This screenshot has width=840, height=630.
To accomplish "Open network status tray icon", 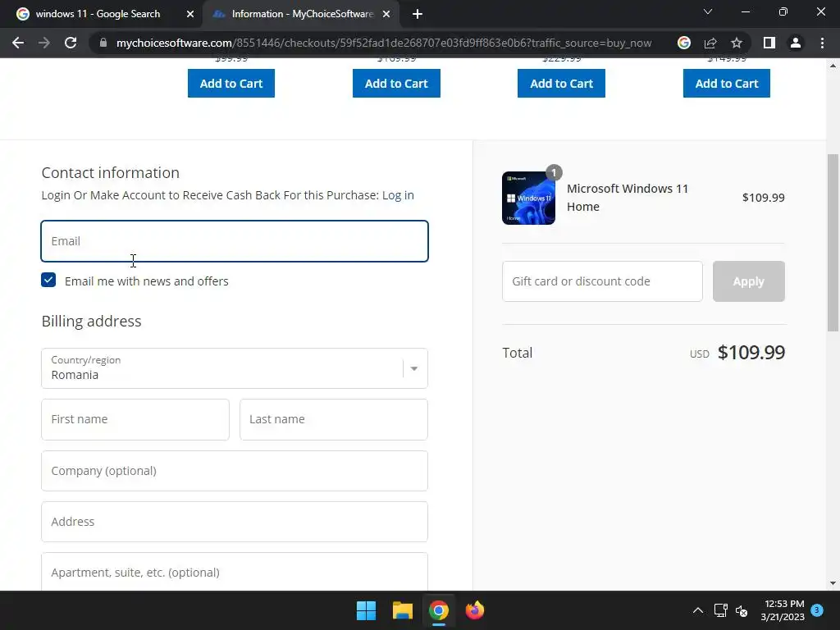I will pos(720,610).
